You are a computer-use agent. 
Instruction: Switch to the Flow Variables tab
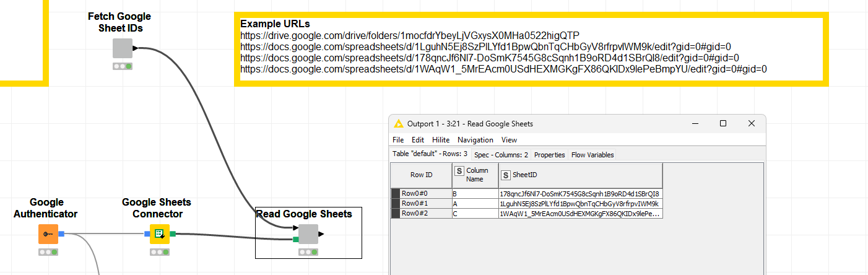click(592, 155)
